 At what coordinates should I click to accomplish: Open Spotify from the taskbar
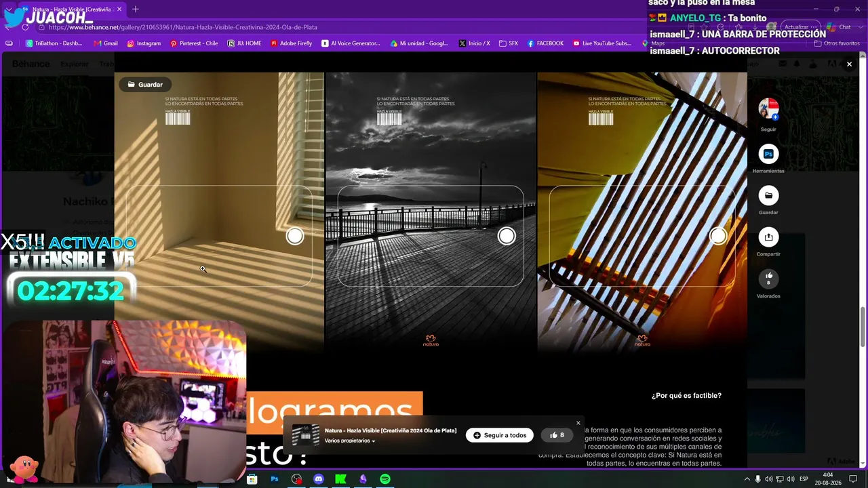pos(385,479)
